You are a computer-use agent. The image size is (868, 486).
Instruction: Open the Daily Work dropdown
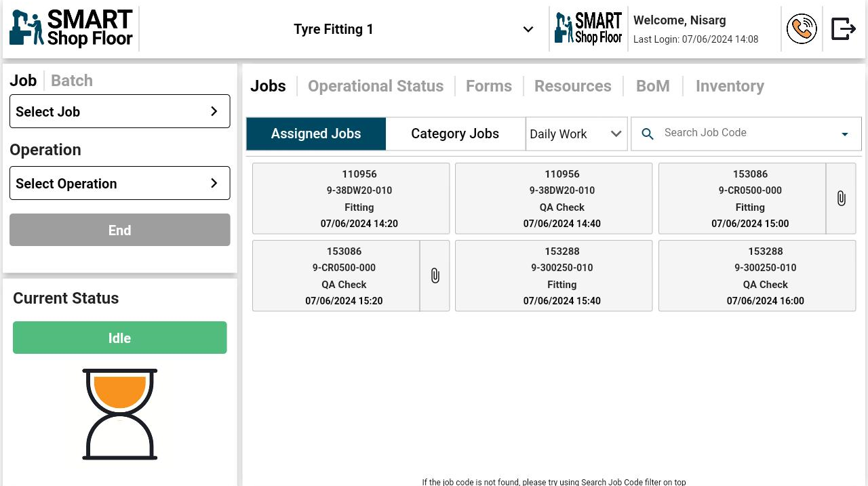tap(576, 134)
